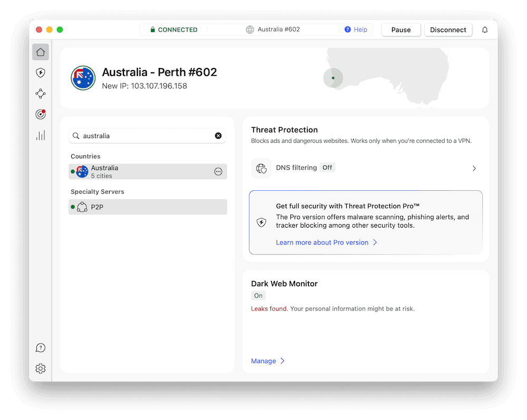Viewport: 527px width, 420px height.
Task: Click the P2P specialty server icon
Action: point(82,207)
